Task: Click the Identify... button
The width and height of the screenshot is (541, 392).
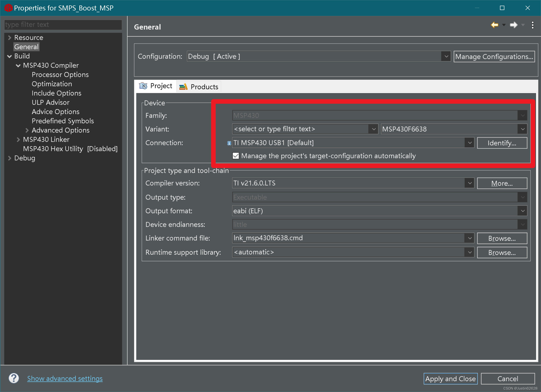Action: pyautogui.click(x=502, y=143)
